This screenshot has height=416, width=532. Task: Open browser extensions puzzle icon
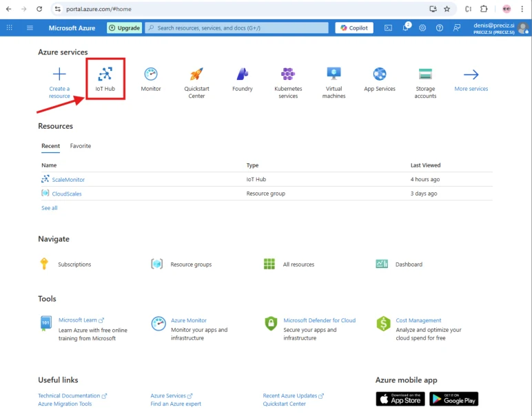point(484,9)
